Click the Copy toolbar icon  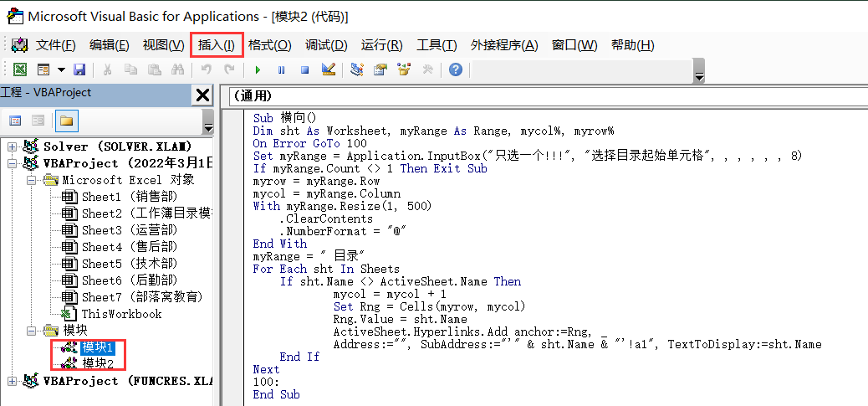click(130, 69)
